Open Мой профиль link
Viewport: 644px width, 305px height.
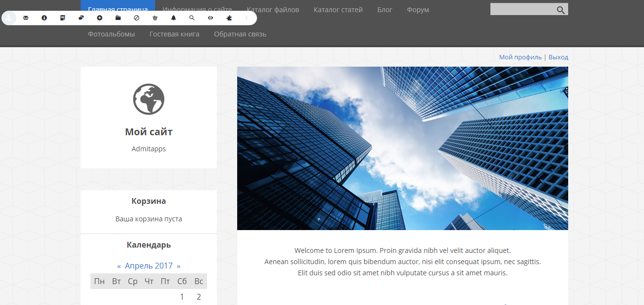[x=520, y=57]
